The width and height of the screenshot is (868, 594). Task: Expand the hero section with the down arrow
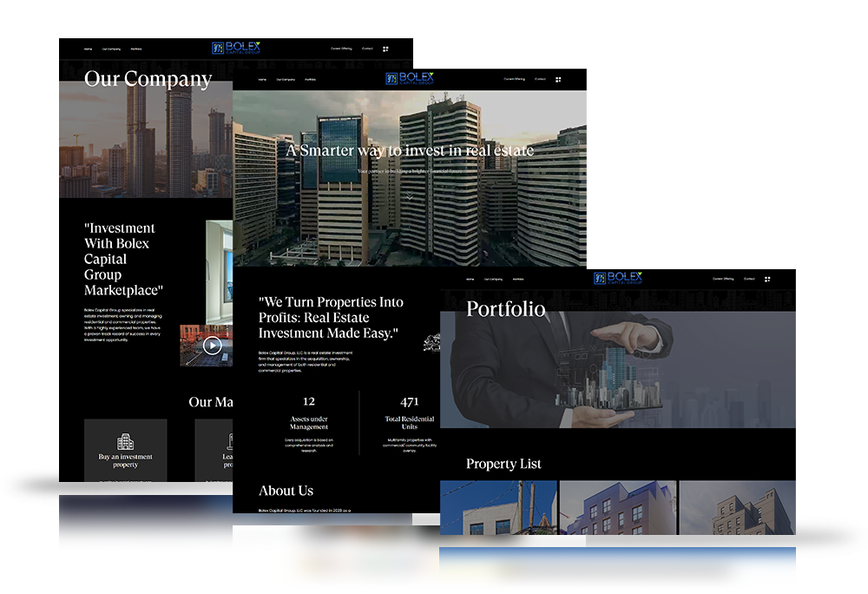[x=409, y=198]
